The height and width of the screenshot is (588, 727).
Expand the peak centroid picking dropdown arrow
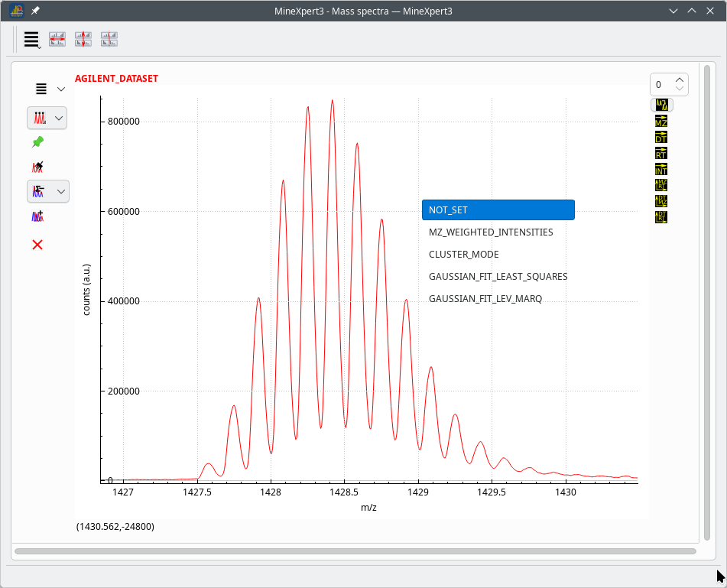click(x=59, y=119)
